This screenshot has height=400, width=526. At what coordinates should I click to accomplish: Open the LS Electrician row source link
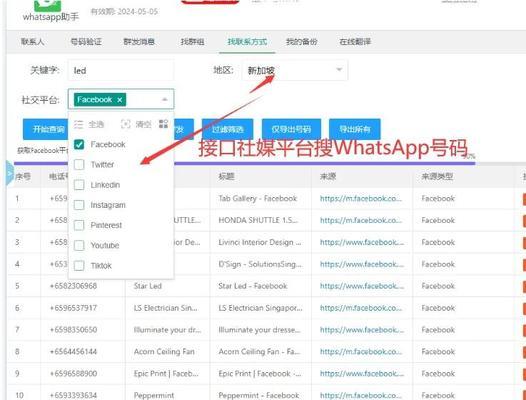pos(361,308)
